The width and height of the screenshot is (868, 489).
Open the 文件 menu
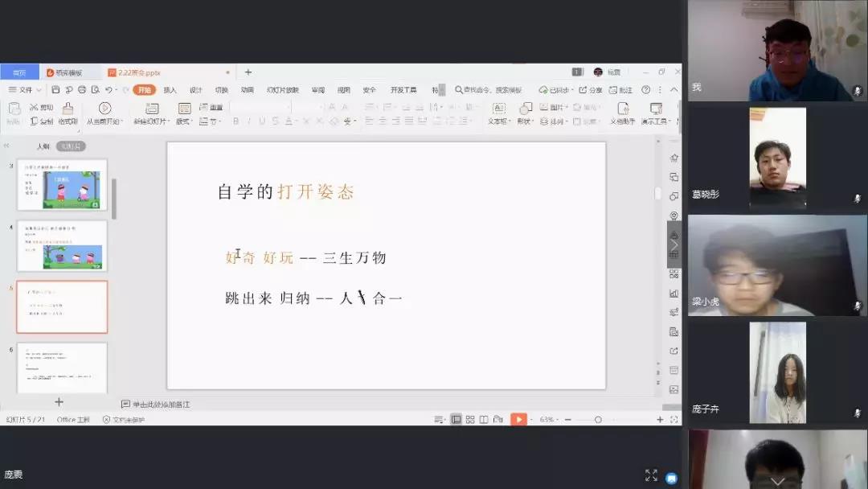[x=24, y=89]
